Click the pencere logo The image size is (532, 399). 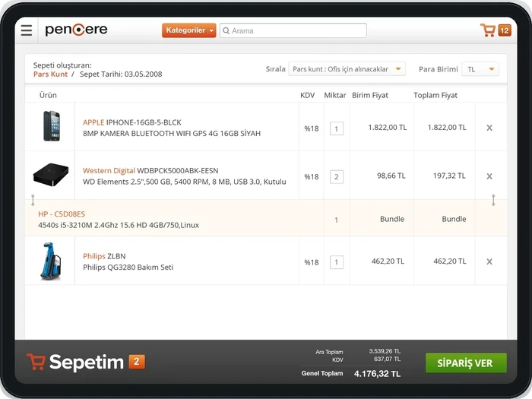[76, 30]
